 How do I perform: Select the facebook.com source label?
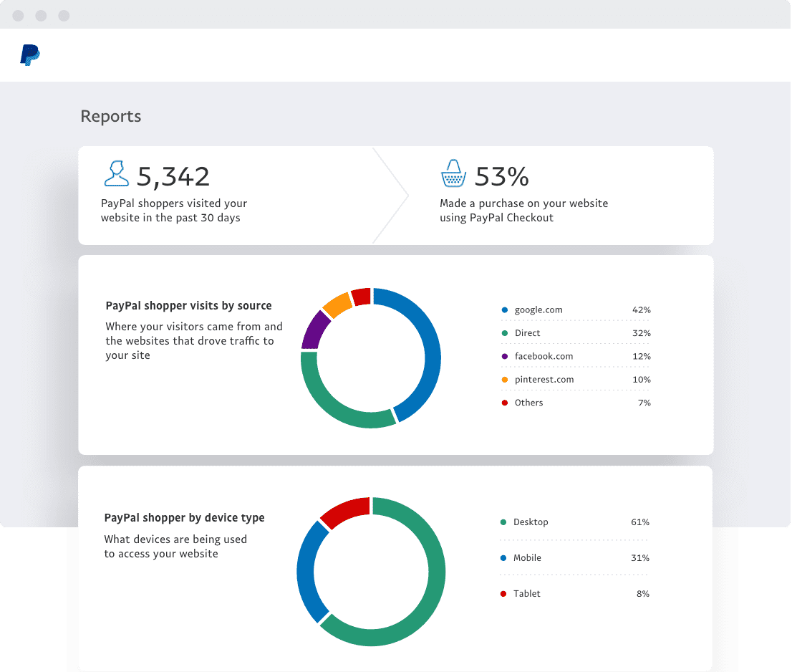[x=544, y=356]
